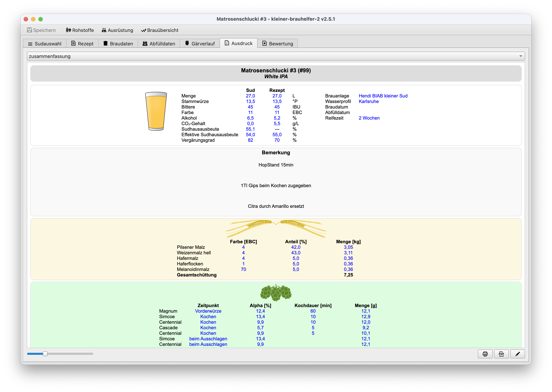
Task: Select the Gärverlauf tab
Action: pyautogui.click(x=200, y=44)
